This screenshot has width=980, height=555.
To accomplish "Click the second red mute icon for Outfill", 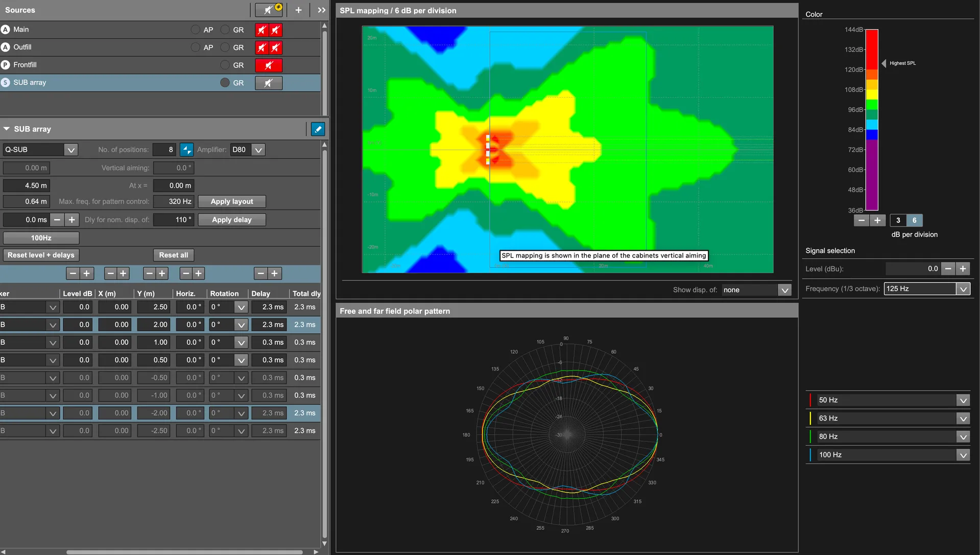I will tap(276, 48).
